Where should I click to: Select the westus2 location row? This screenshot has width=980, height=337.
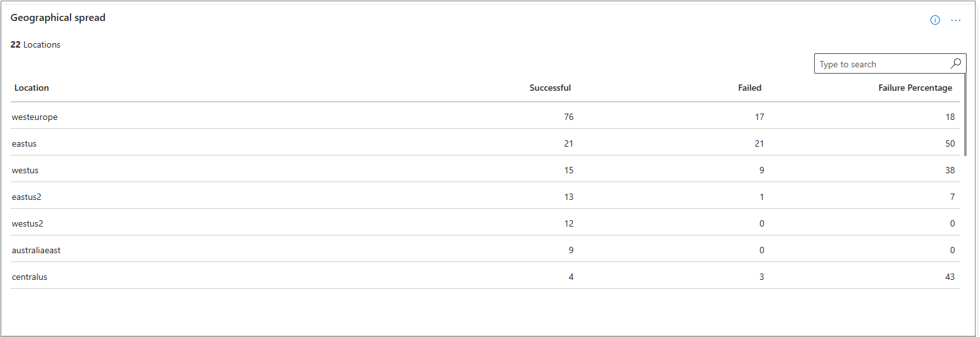27,223
